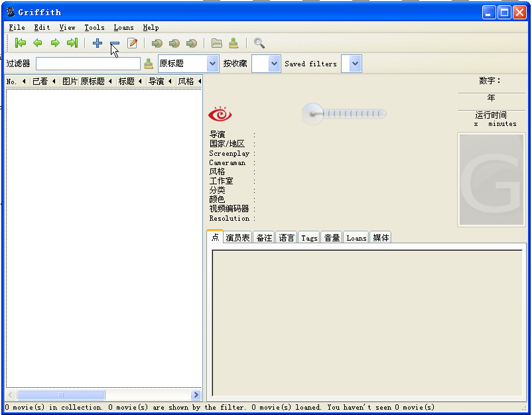Open search with the magnifying glass icon
532x415 pixels.
[x=259, y=43]
